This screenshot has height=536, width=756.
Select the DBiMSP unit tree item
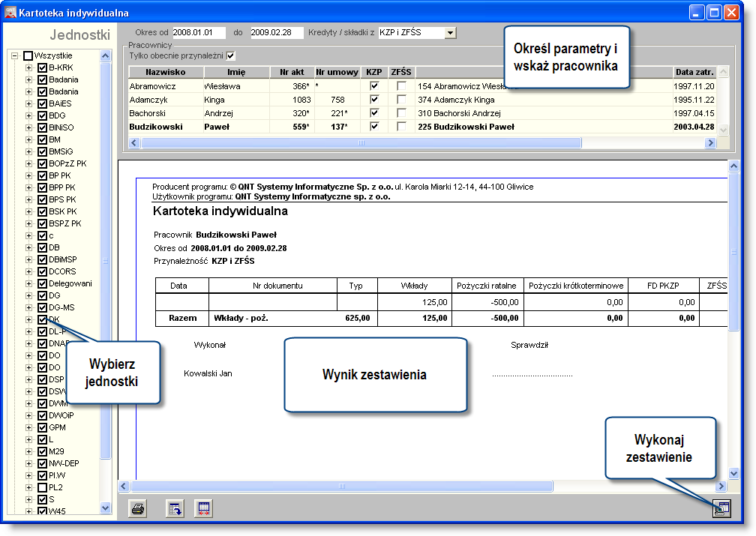(63, 260)
